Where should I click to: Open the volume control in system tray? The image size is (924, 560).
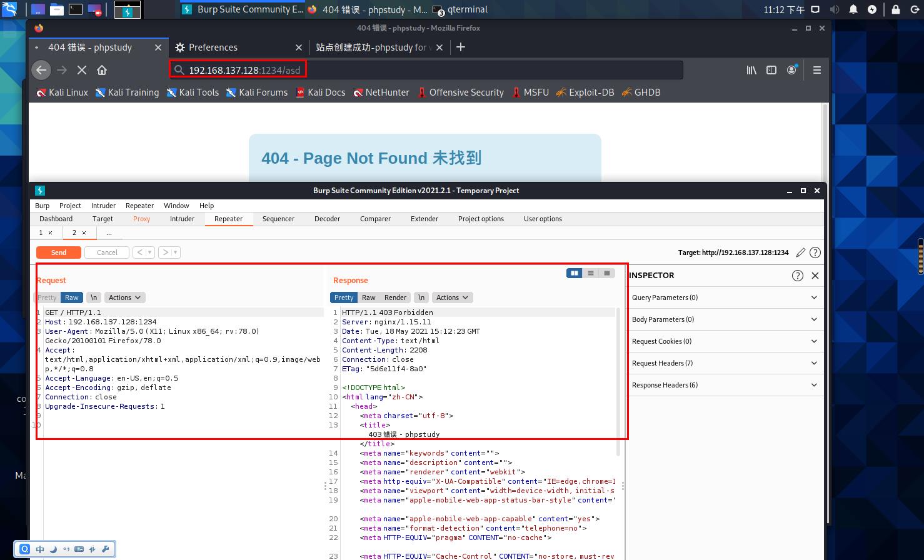pyautogui.click(x=835, y=9)
